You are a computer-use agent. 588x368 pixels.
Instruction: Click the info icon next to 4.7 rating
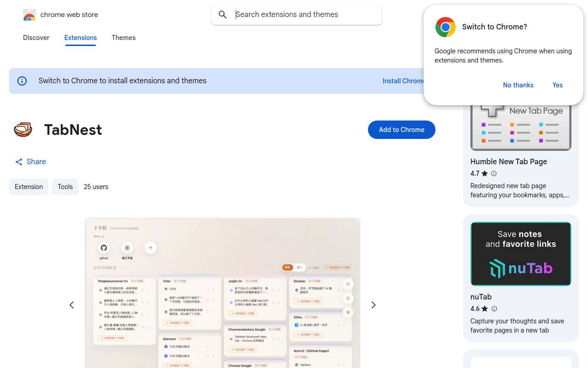[x=494, y=173]
